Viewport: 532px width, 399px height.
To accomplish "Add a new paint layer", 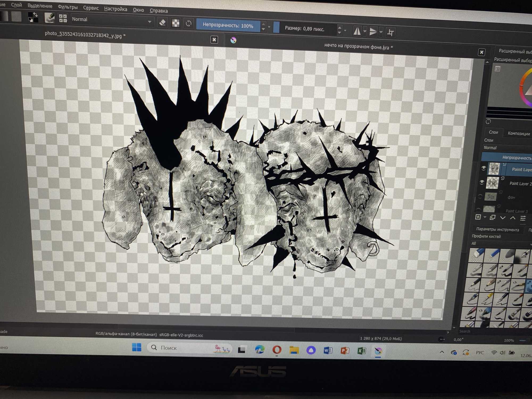I will [478, 217].
